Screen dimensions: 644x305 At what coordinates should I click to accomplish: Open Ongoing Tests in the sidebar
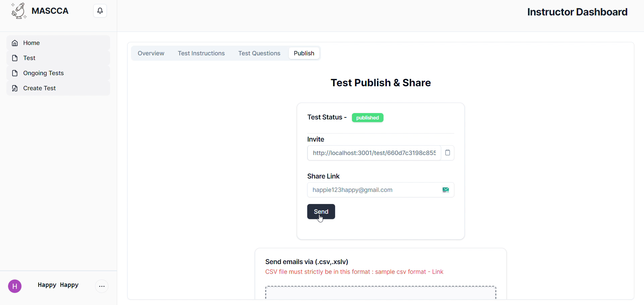click(x=58, y=73)
